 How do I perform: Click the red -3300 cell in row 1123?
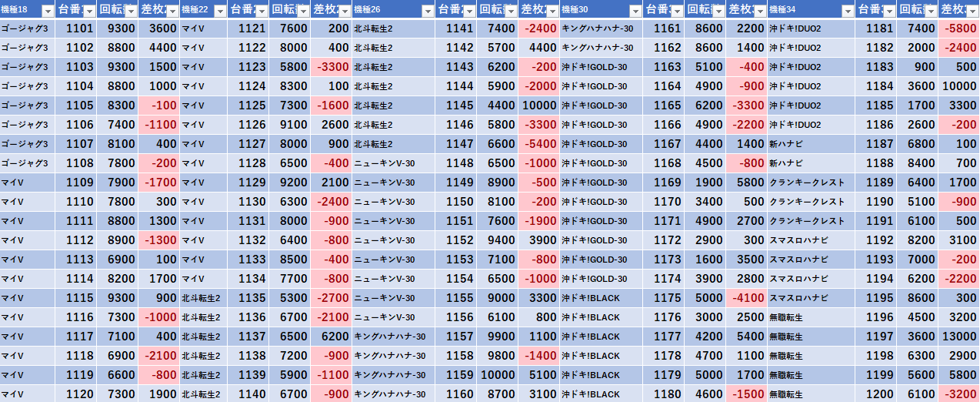(332, 67)
